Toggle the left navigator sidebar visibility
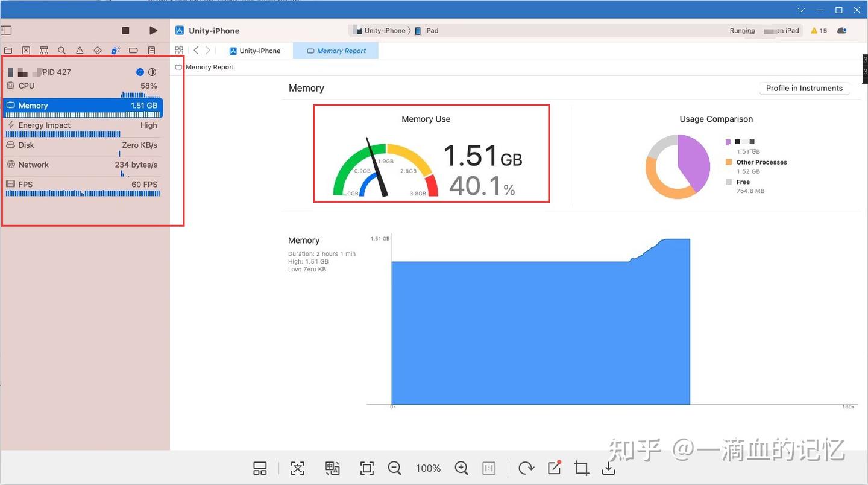This screenshot has width=868, height=485. point(7,30)
